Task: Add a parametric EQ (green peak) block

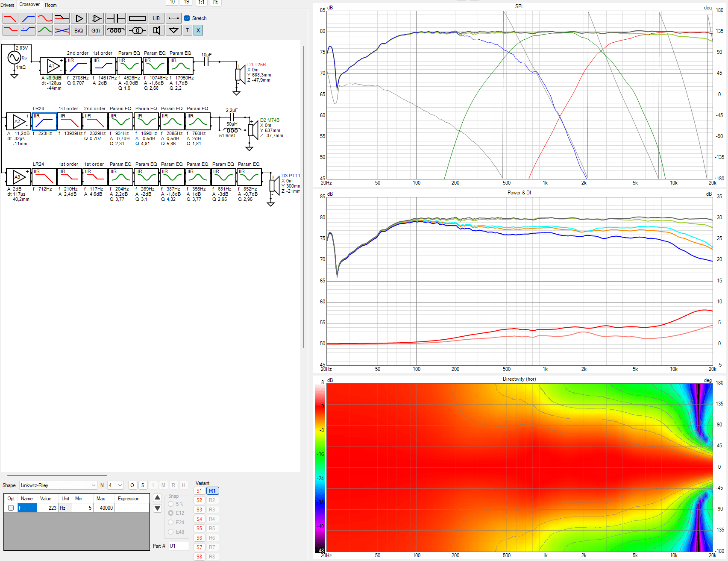Action: pos(44,30)
